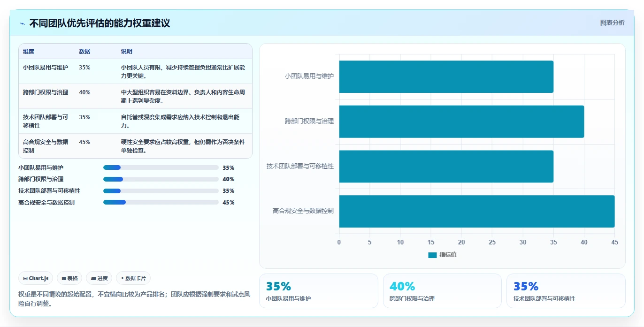Click the 技术团队部署与可移植性 progress bar

(x=161, y=191)
